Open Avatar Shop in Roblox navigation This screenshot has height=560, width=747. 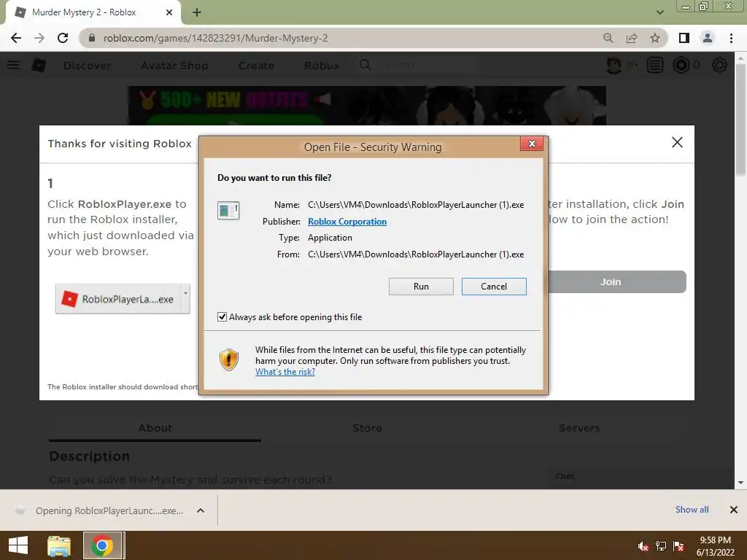(174, 66)
